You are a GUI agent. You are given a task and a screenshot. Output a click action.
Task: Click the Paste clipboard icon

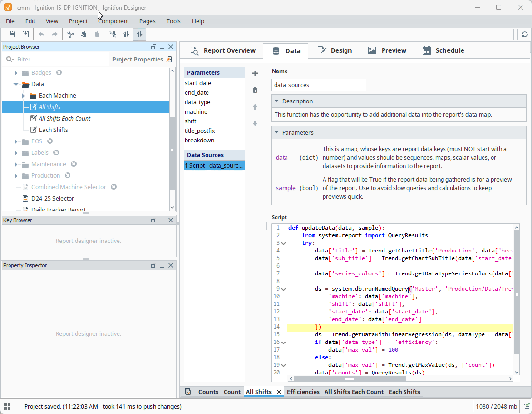coord(97,34)
